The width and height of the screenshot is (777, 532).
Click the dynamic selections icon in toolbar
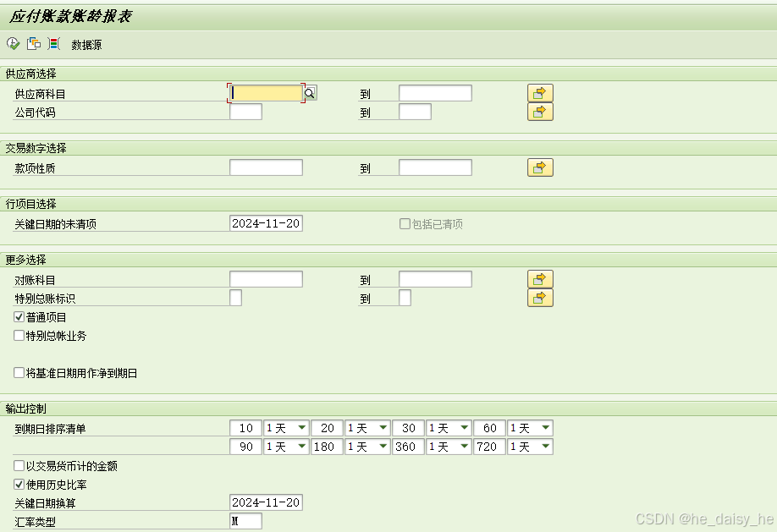click(54, 44)
